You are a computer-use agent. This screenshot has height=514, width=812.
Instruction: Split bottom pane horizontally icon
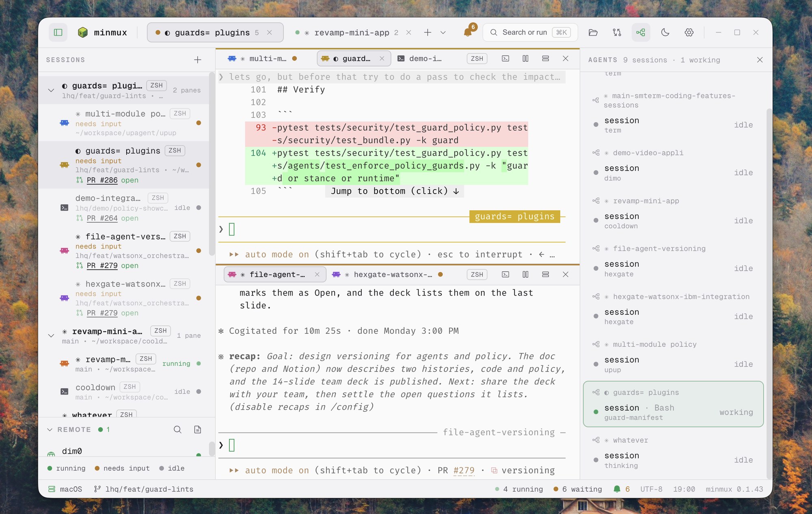546,274
